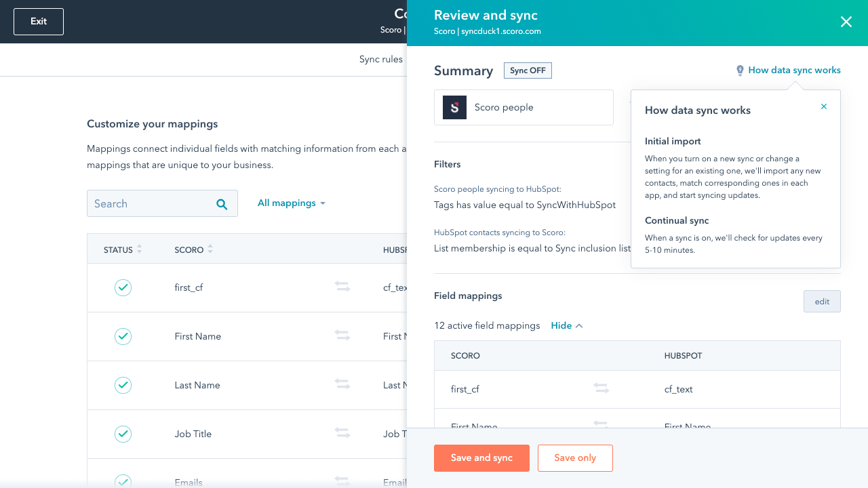Screen dimensions: 868x488
Task: Click the Save and sync button
Action: coord(481,458)
